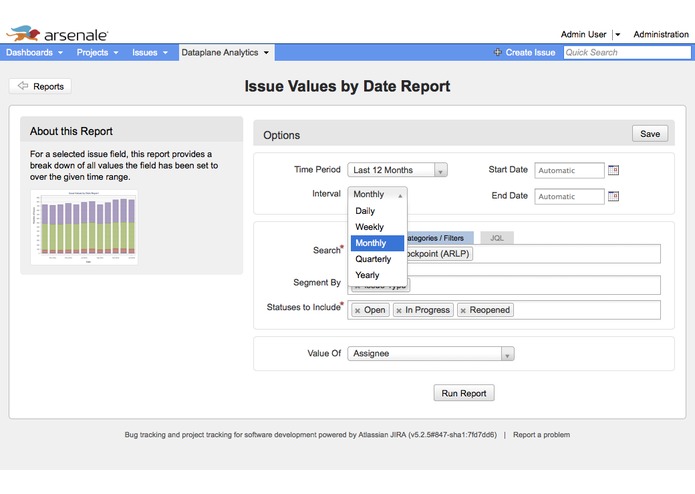
Task: Select Yearly interval option
Action: point(377,275)
